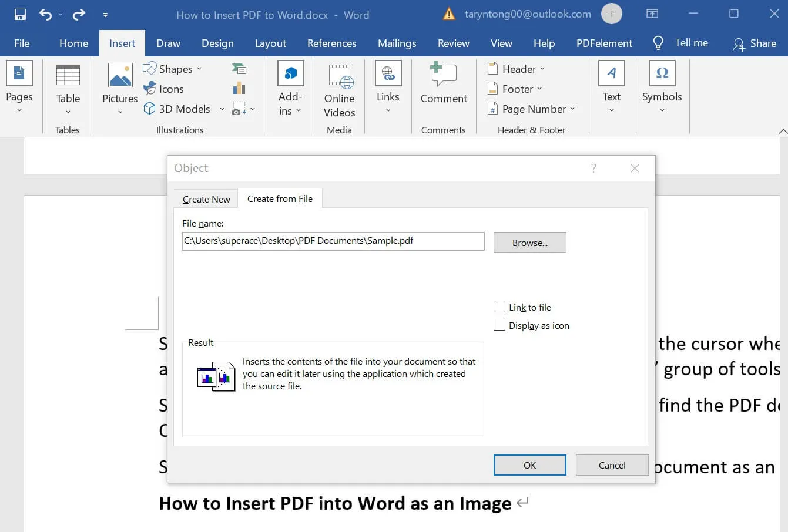Check the Display as icon option
Screen dimensions: 788x532
pos(499,325)
